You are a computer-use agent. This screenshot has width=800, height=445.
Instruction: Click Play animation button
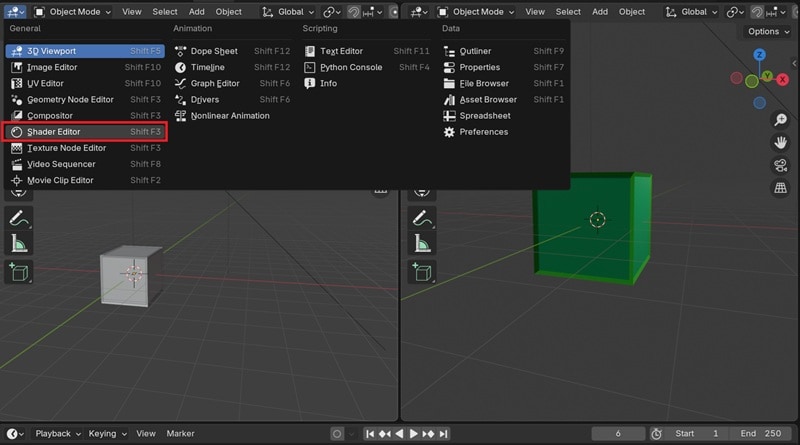[x=413, y=434]
